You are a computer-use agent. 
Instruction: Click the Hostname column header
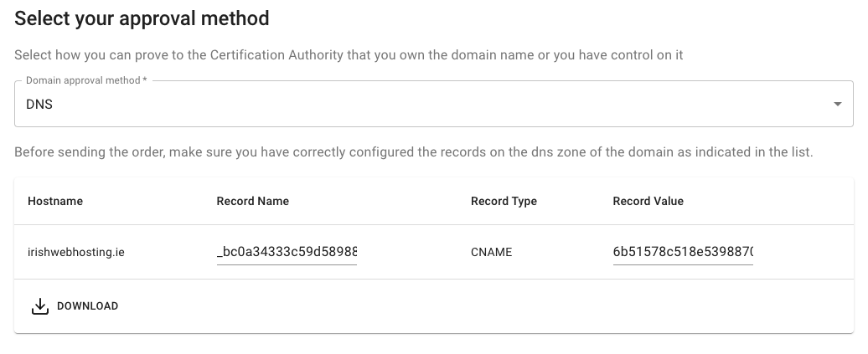point(55,201)
